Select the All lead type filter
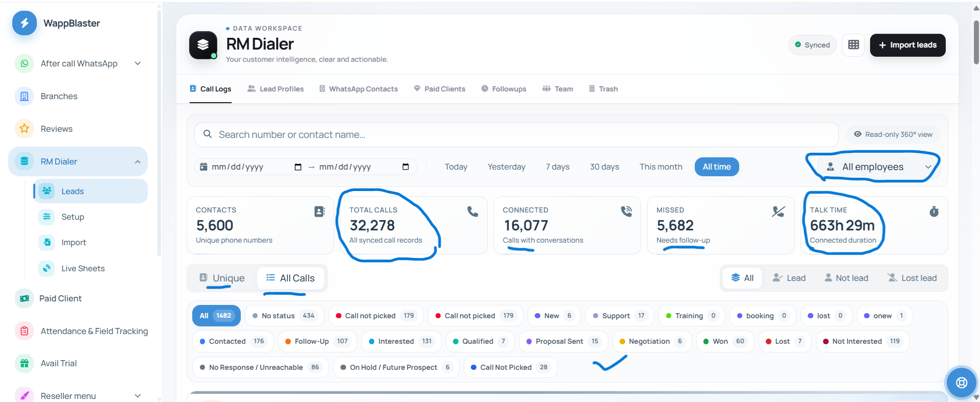Screen dimensions: 980x402 742,278
